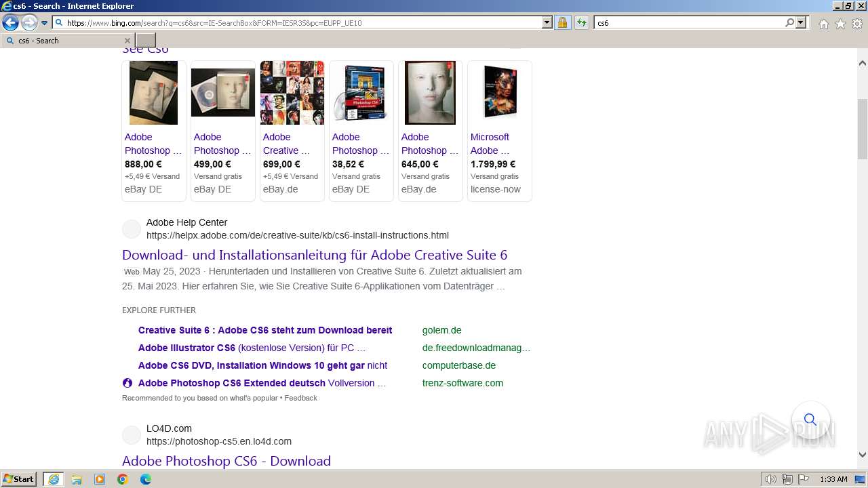Click the 'Microsoft Adobe' product link
The width and height of the screenshot is (868, 488).
pyautogui.click(x=490, y=144)
